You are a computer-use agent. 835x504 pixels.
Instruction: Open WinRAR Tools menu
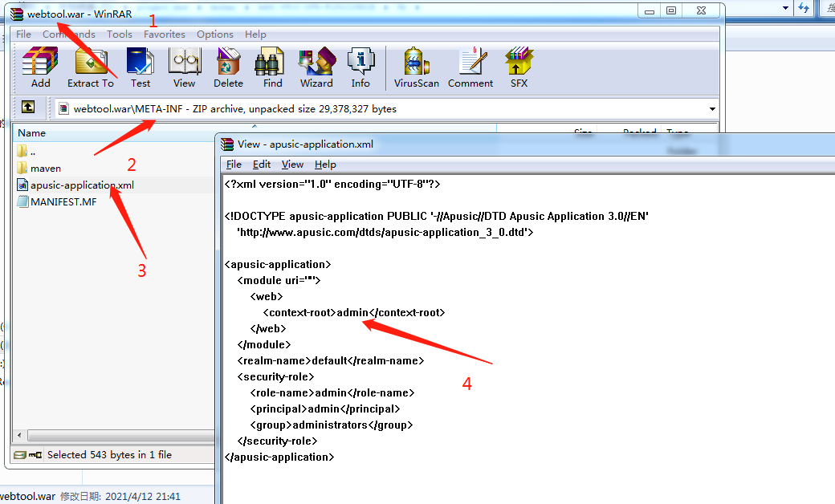pyautogui.click(x=120, y=34)
